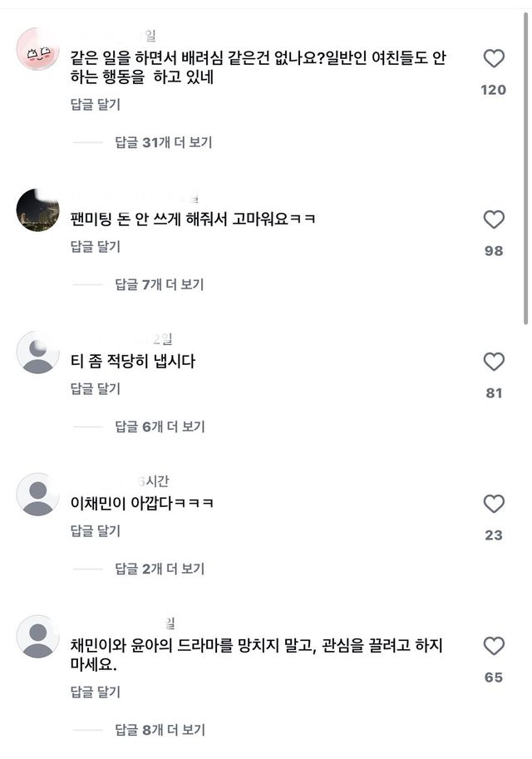Expand 답글 6개 더 보기 replies
Screen dimensions: 532x759
[x=160, y=426]
